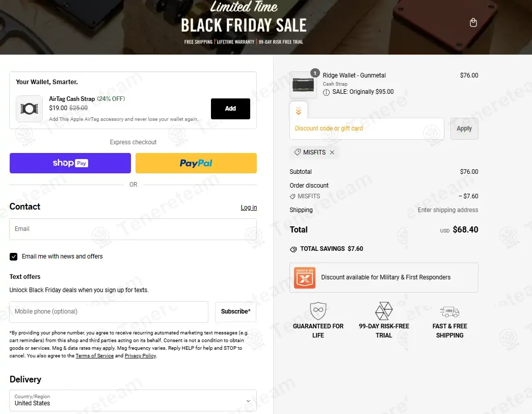Click the Guaranteed for Life infinity shield icon

click(x=318, y=310)
